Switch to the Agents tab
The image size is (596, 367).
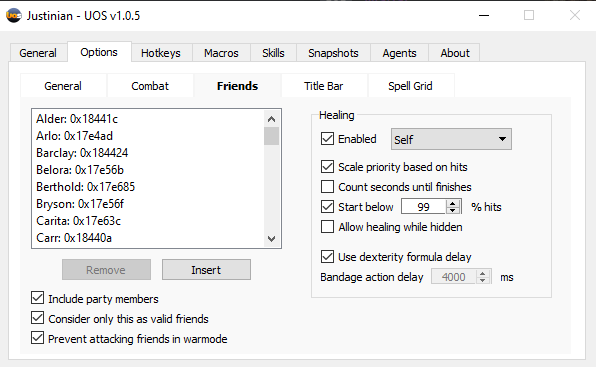[399, 53]
